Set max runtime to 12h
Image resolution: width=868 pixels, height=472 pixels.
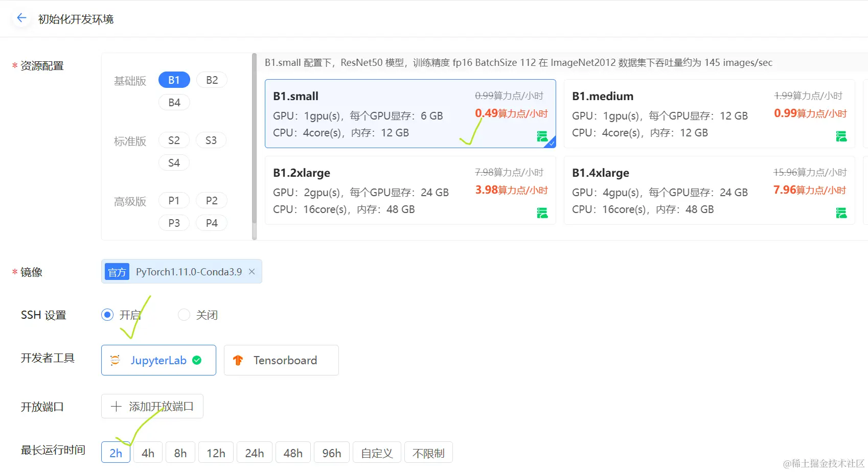216,453
